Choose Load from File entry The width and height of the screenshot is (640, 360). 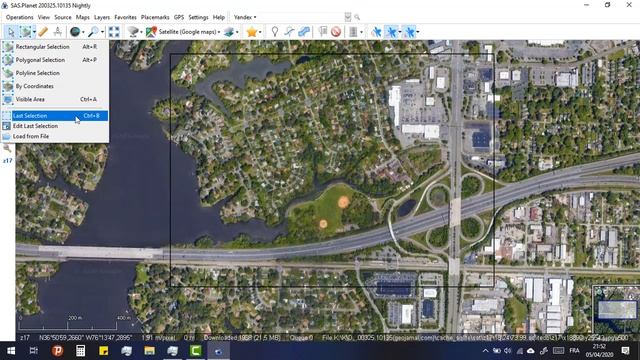click(55, 136)
